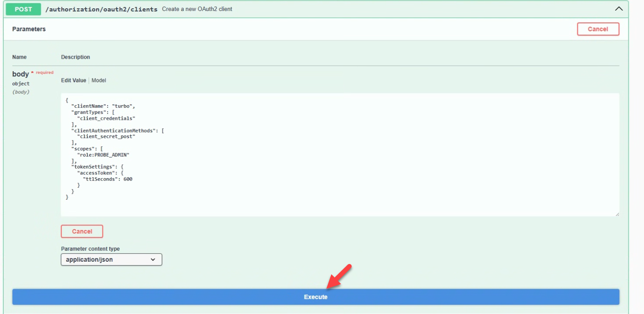Click the "clientName": "turbo" line in the body

pyautogui.click(x=103, y=106)
